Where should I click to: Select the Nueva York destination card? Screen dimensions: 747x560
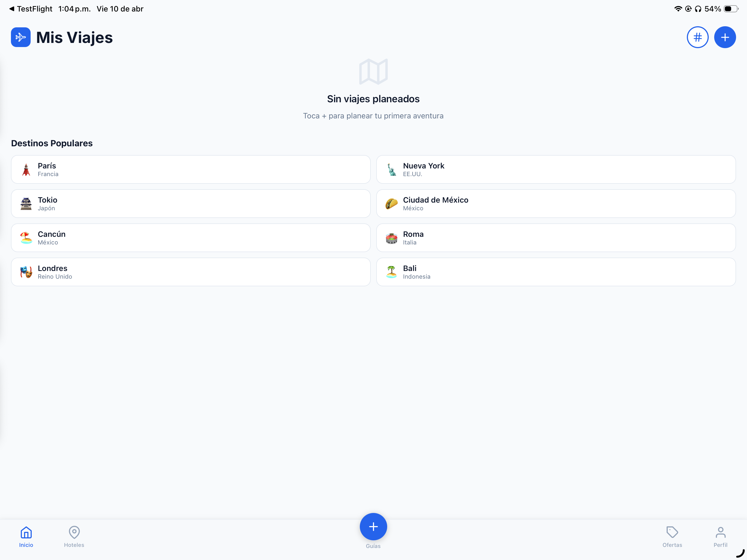[556, 170]
